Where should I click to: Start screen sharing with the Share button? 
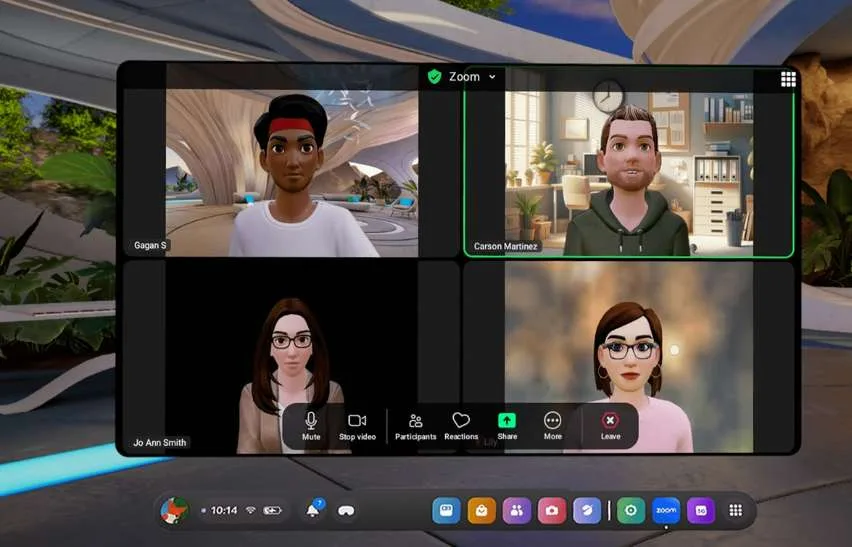[507, 426]
